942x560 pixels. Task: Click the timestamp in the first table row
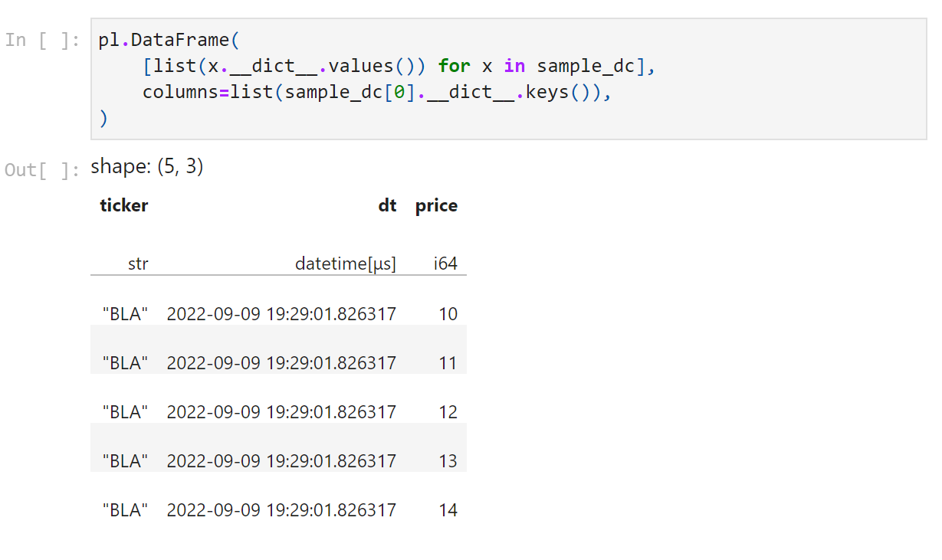(281, 313)
